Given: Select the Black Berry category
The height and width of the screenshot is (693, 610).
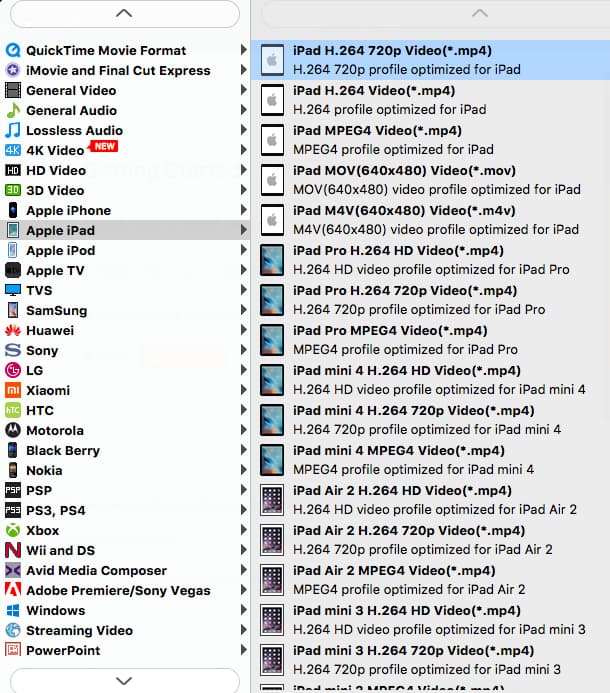Looking at the screenshot, I should click(125, 450).
